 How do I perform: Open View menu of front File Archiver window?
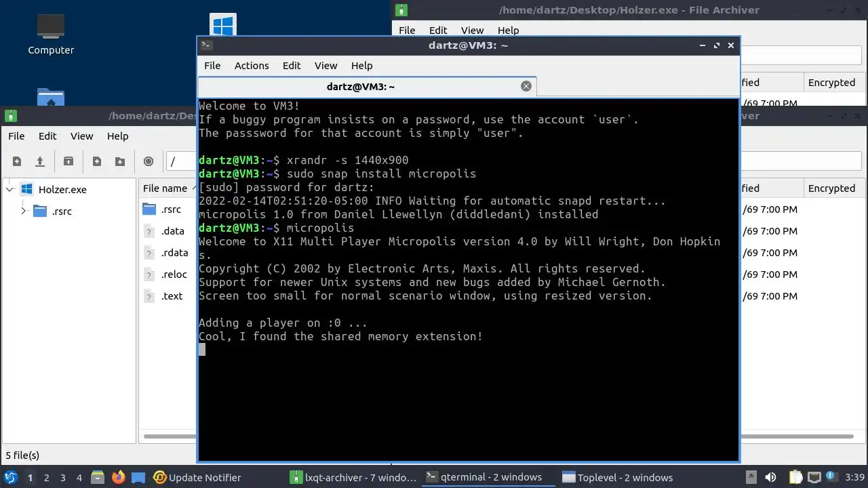pos(81,136)
